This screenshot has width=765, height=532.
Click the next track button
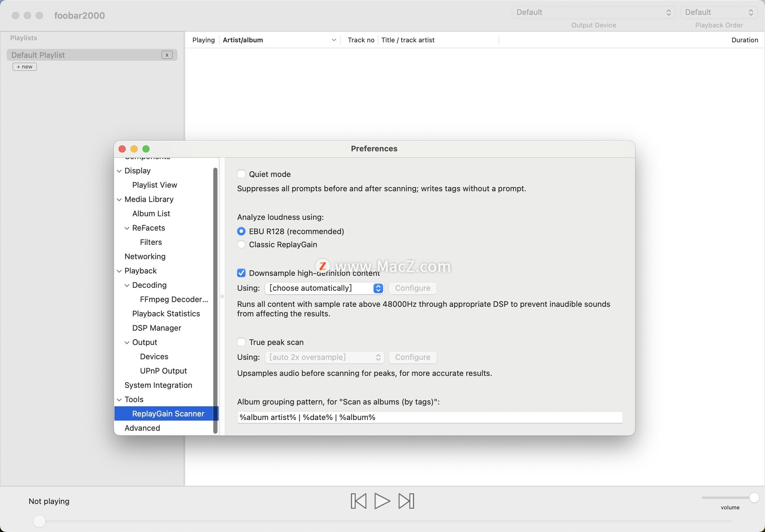point(406,501)
